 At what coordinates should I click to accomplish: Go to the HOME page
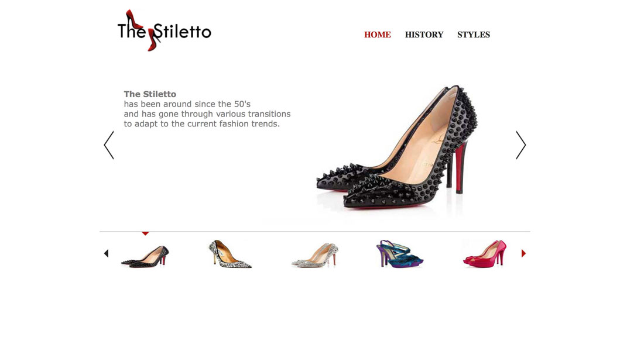tap(377, 35)
